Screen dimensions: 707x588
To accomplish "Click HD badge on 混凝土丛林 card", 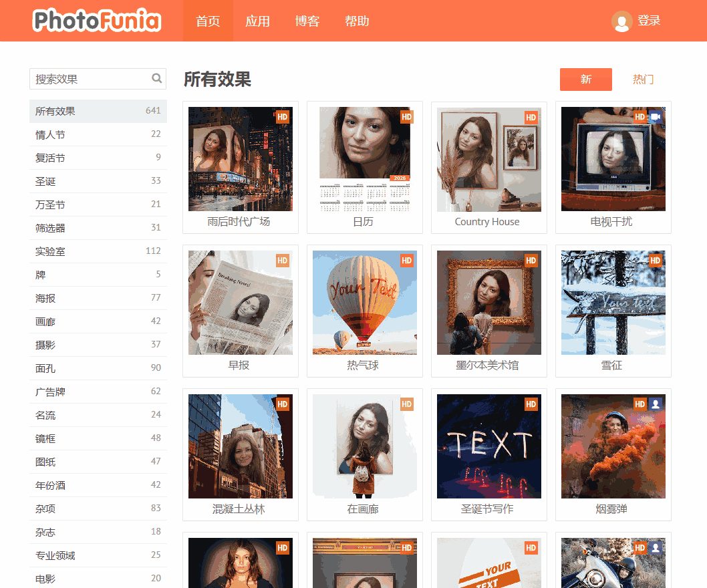I will coord(282,404).
